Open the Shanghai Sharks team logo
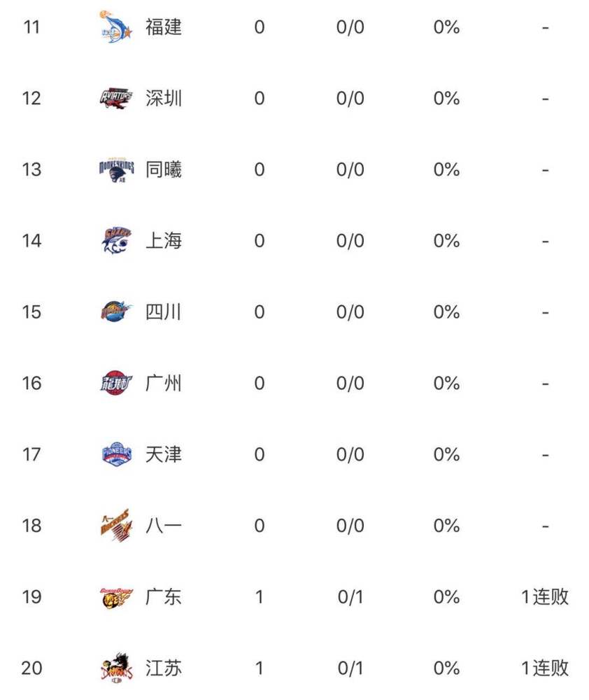The width and height of the screenshot is (589, 700). point(116,241)
